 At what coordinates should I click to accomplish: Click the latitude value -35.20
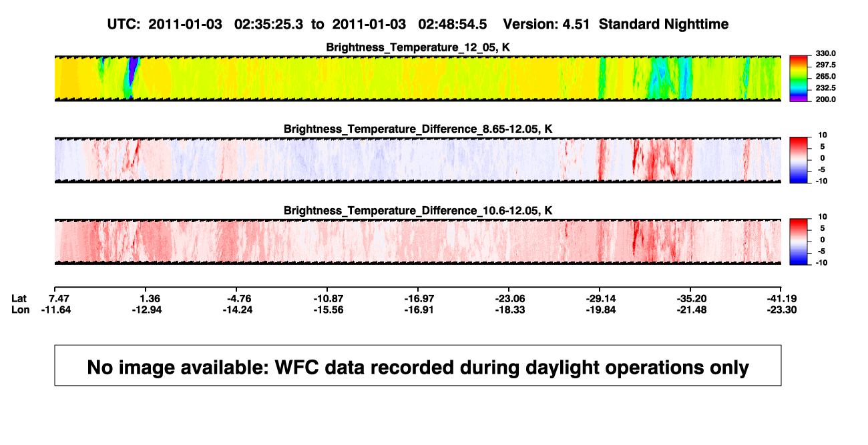[x=691, y=298]
